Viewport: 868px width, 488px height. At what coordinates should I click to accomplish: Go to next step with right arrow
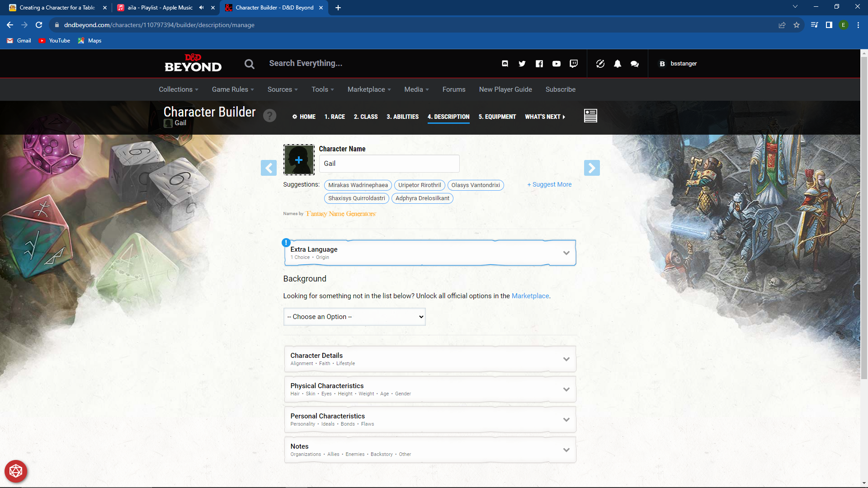click(x=592, y=168)
